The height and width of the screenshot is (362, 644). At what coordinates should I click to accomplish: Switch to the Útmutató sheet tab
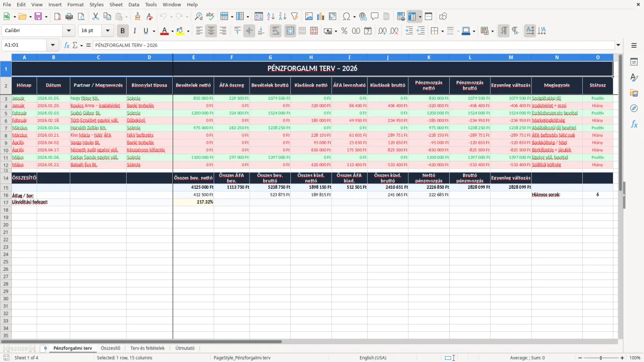(185, 348)
